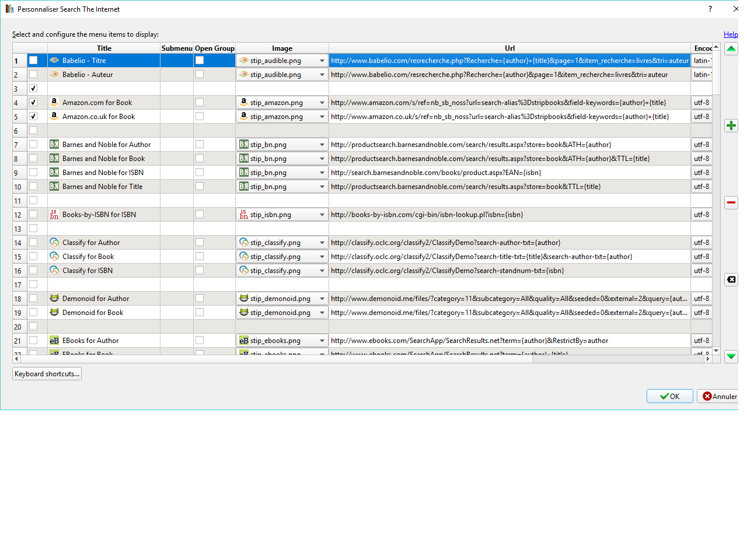Click the amazon.co.uk search URL cell

[x=509, y=117]
